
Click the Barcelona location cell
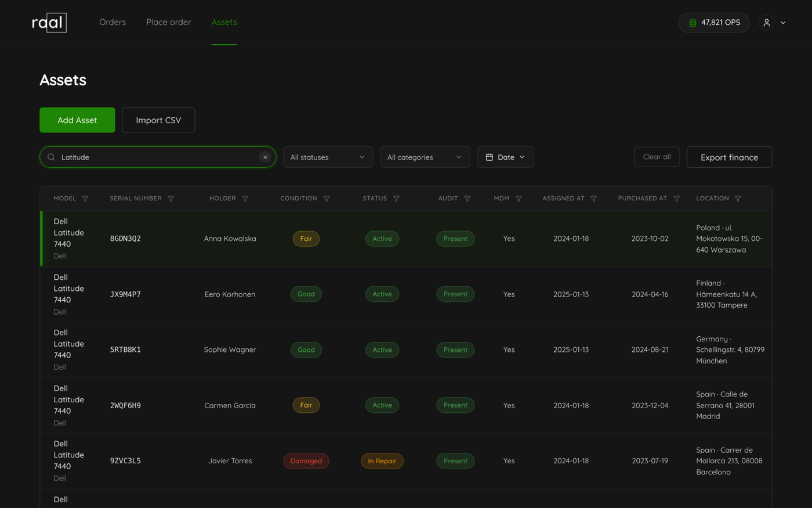tap(729, 461)
